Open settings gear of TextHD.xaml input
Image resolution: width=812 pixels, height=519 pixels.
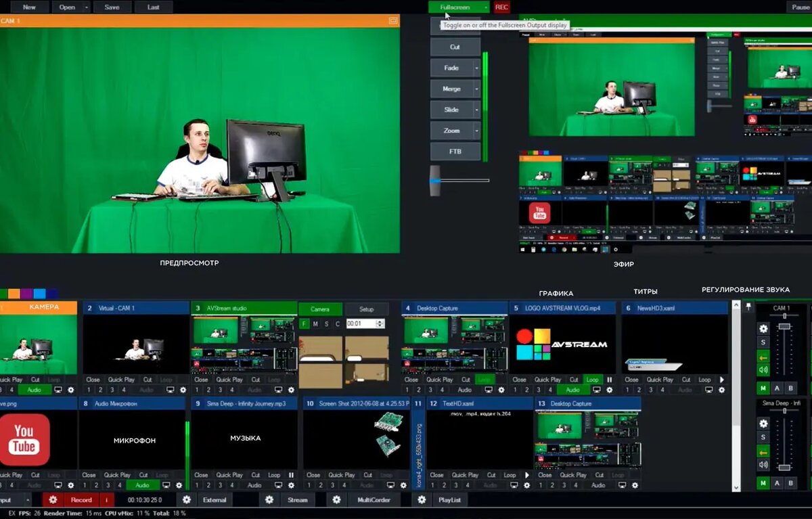tap(526, 485)
